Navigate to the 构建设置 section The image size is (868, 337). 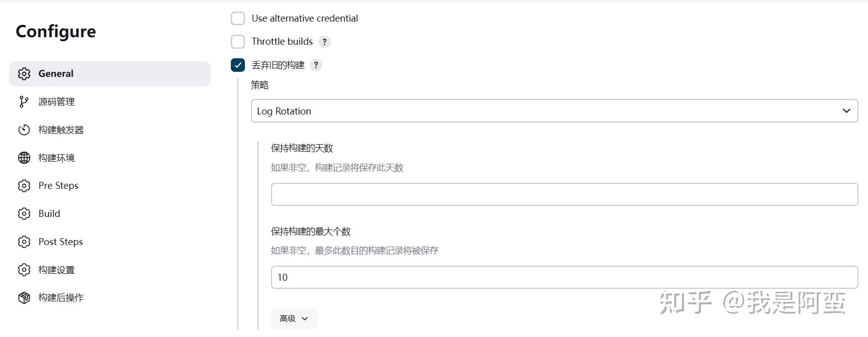click(56, 269)
